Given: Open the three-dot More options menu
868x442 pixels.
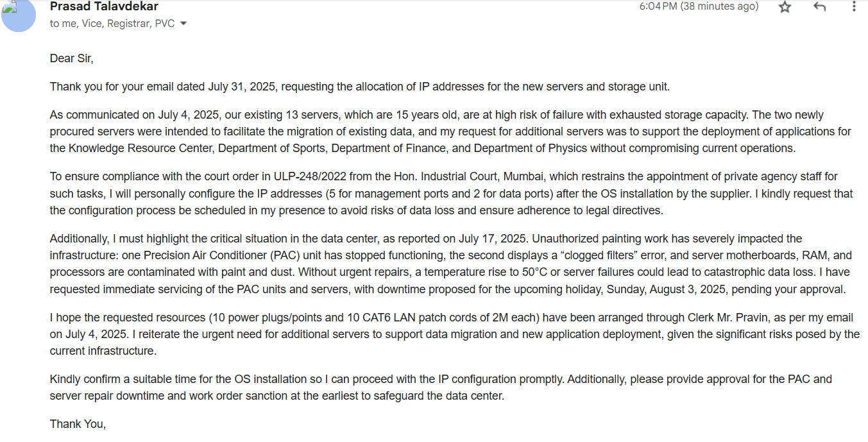Looking at the screenshot, I should [854, 7].
